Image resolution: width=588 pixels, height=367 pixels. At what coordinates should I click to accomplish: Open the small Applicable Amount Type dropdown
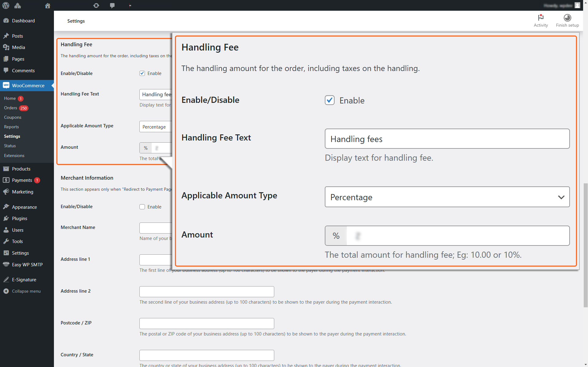point(156,127)
